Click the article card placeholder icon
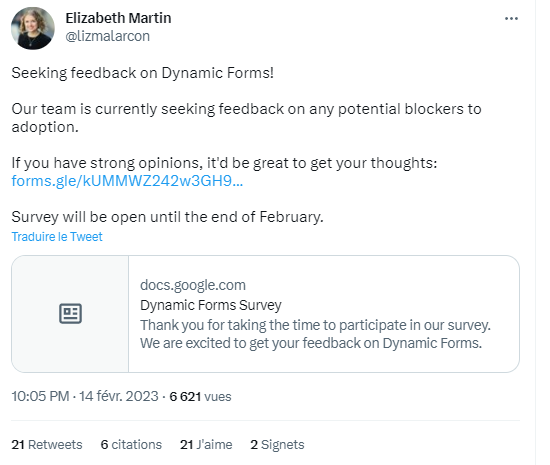550x465 pixels. pos(70,314)
